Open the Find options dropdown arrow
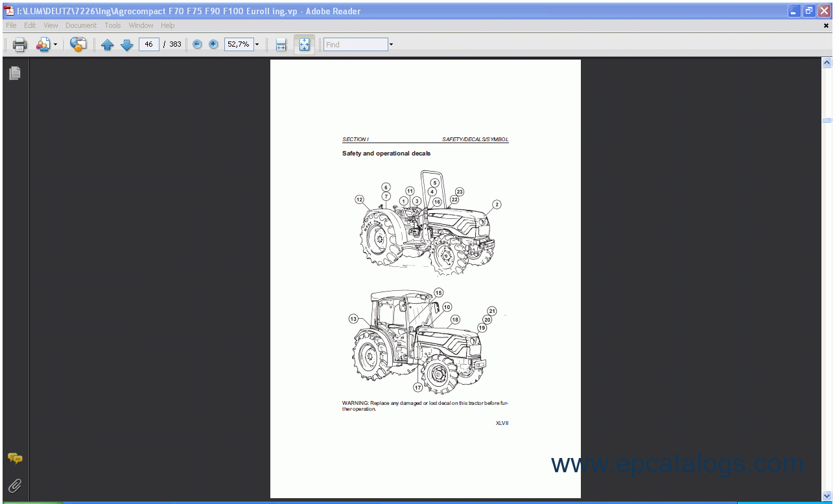The width and height of the screenshot is (835, 504). pos(391,45)
